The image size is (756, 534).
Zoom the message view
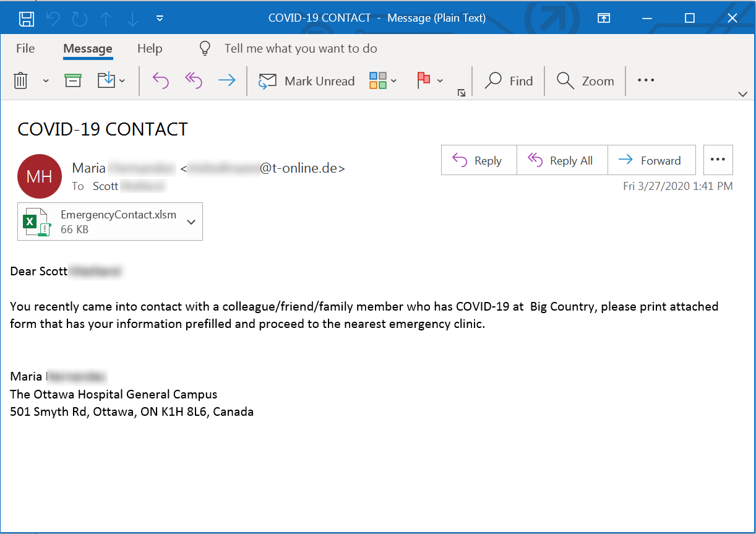tap(584, 80)
